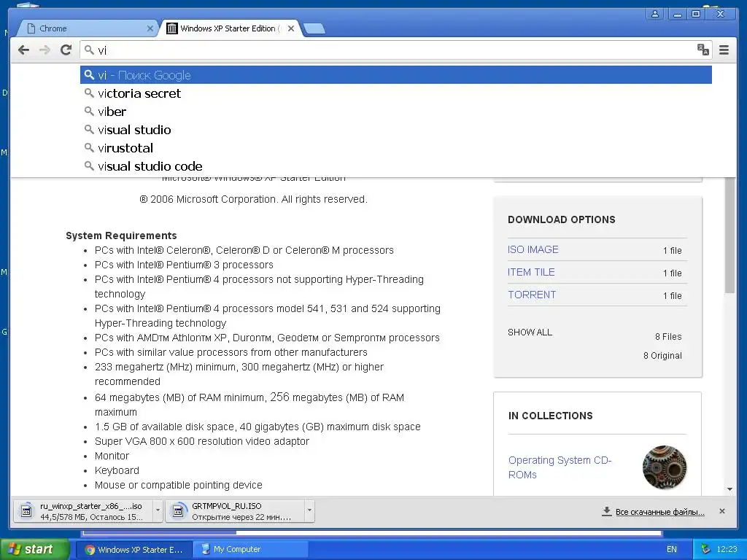Reload the page with the refresh icon
Image resolution: width=747 pixels, height=560 pixels.
66,50
